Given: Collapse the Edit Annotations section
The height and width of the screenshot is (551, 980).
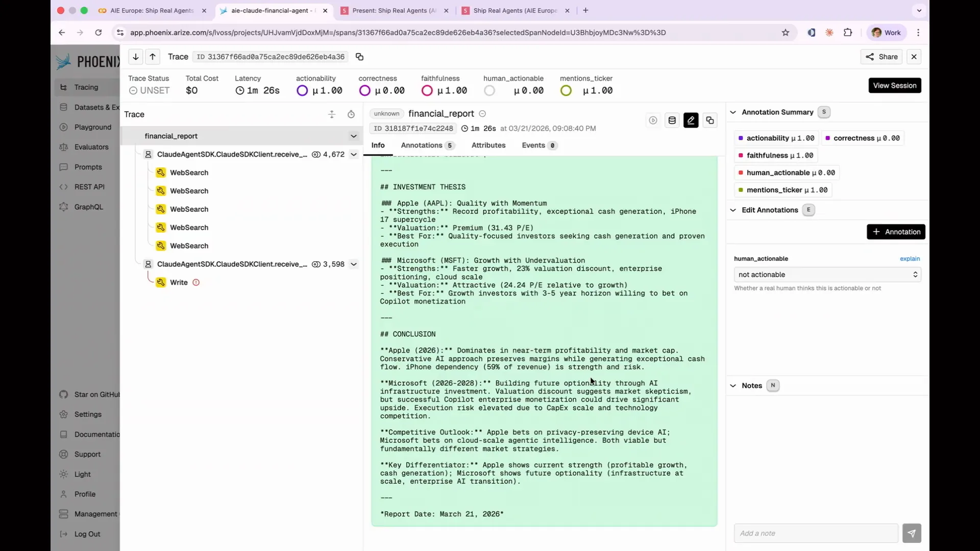Looking at the screenshot, I should pos(733,210).
